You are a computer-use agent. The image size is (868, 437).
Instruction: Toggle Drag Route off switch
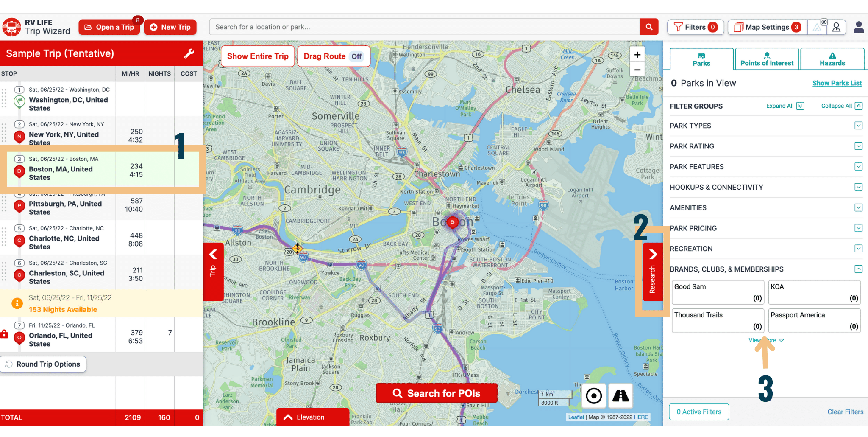click(356, 56)
